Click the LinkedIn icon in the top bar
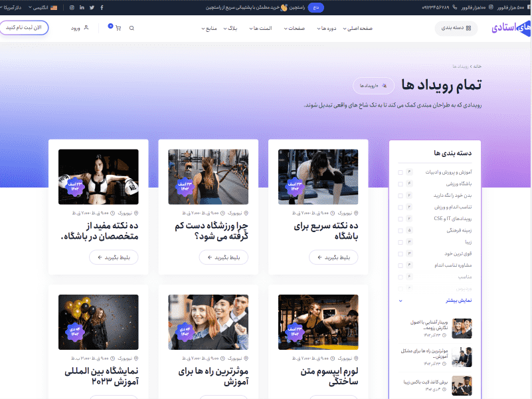This screenshot has height=399, width=532. pyautogui.click(x=81, y=7)
